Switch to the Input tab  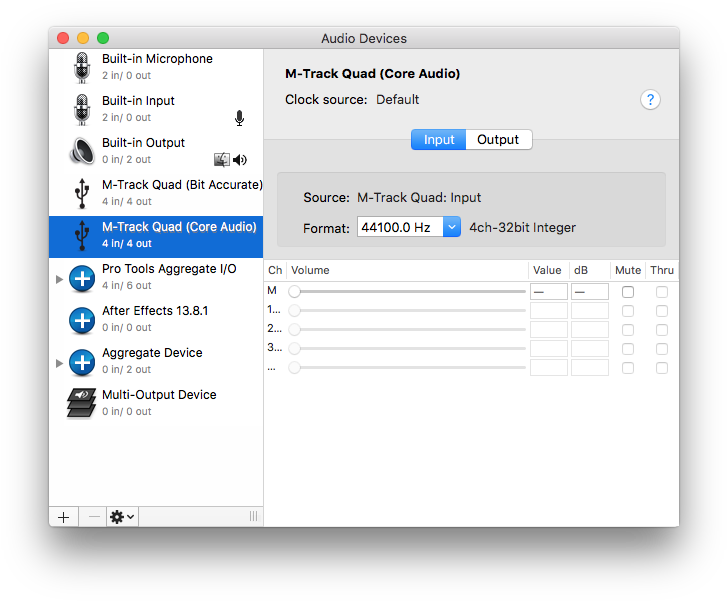[438, 140]
